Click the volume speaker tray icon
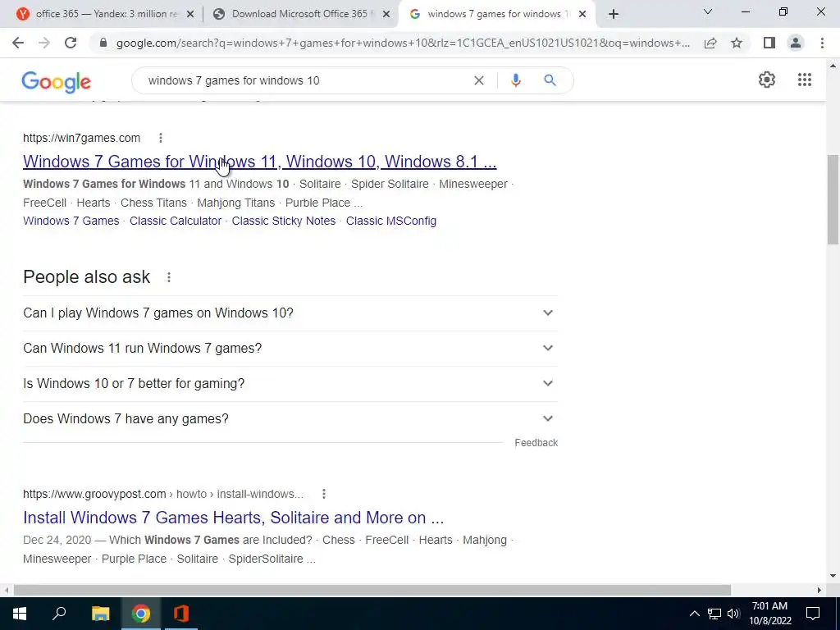The height and width of the screenshot is (630, 840). (733, 614)
